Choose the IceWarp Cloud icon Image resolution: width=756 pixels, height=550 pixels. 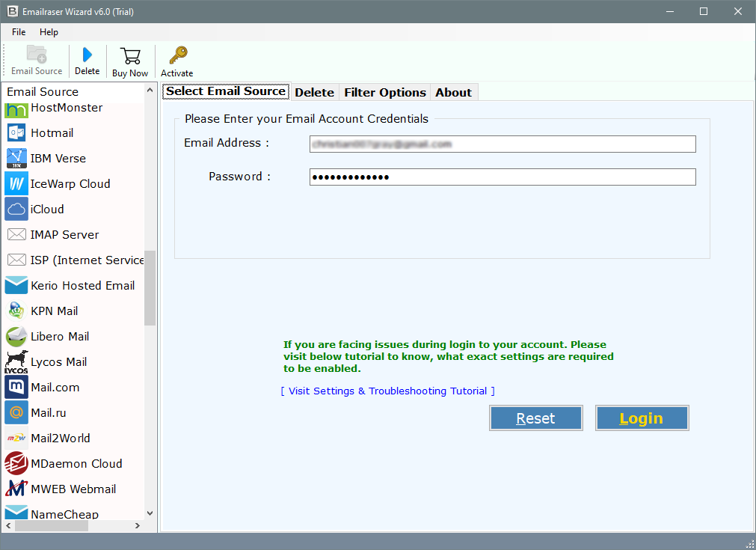pos(16,184)
